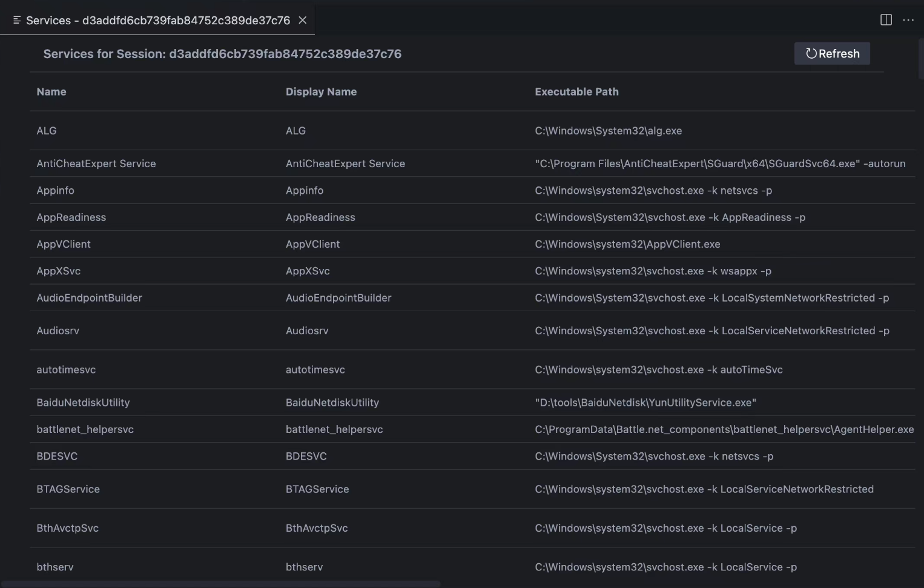Image resolution: width=924 pixels, height=588 pixels.
Task: Click AntiCheatExpert Service display name
Action: click(345, 164)
